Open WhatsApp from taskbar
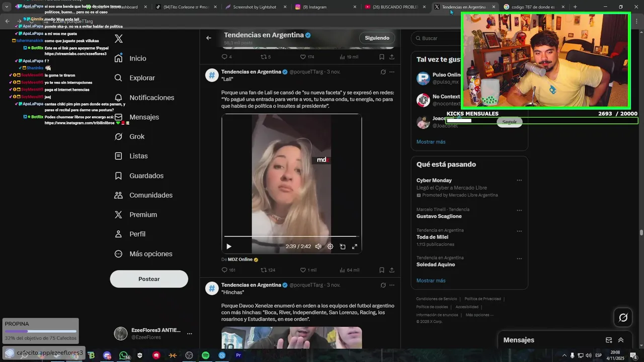The height and width of the screenshot is (362, 644). click(x=124, y=355)
